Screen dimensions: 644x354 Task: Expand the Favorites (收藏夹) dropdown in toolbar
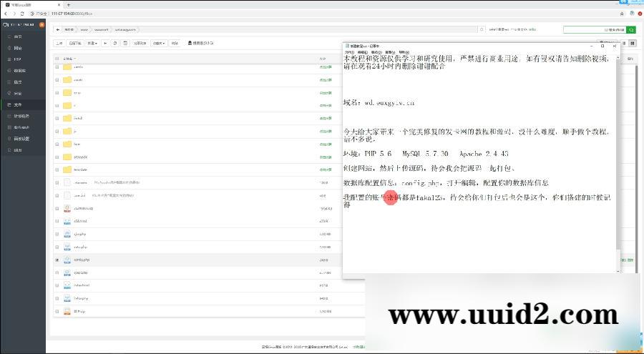click(x=158, y=44)
